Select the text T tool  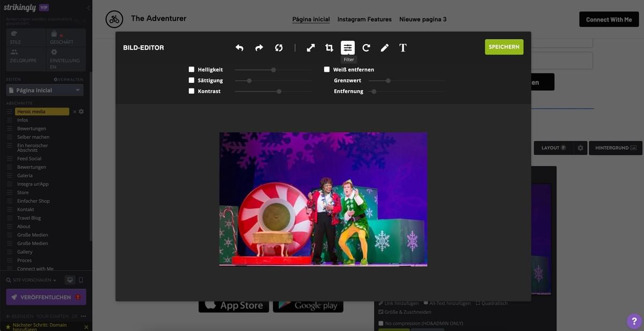403,48
